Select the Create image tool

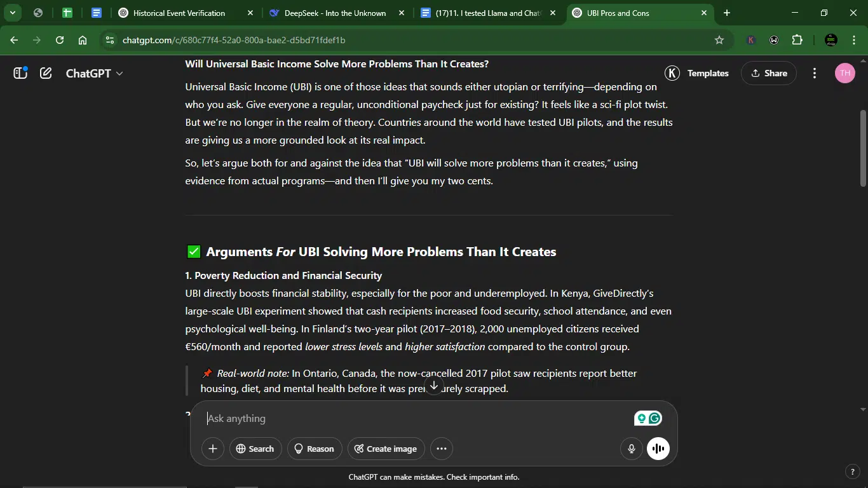(386, 449)
